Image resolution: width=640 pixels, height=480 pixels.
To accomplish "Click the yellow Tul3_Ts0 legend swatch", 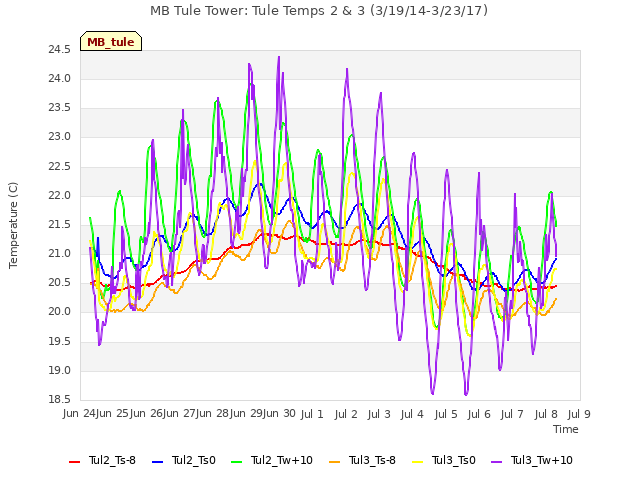I will click(418, 462).
